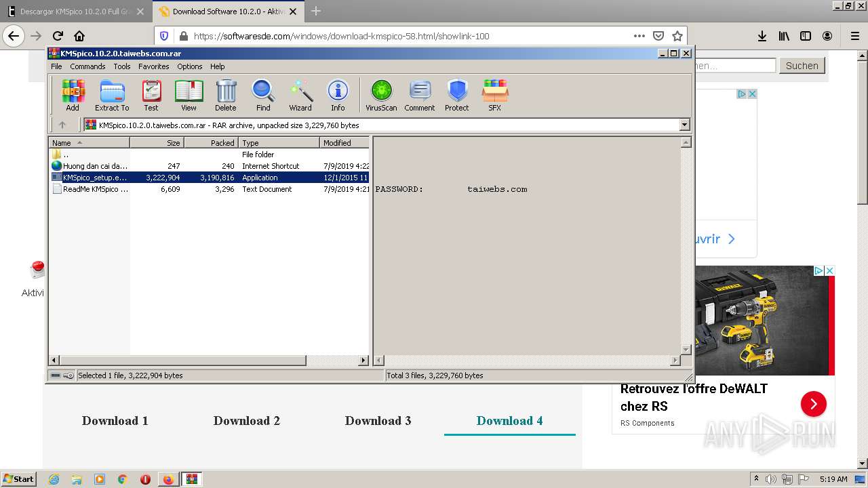
Task: Reload the current page
Action: coord(58,36)
